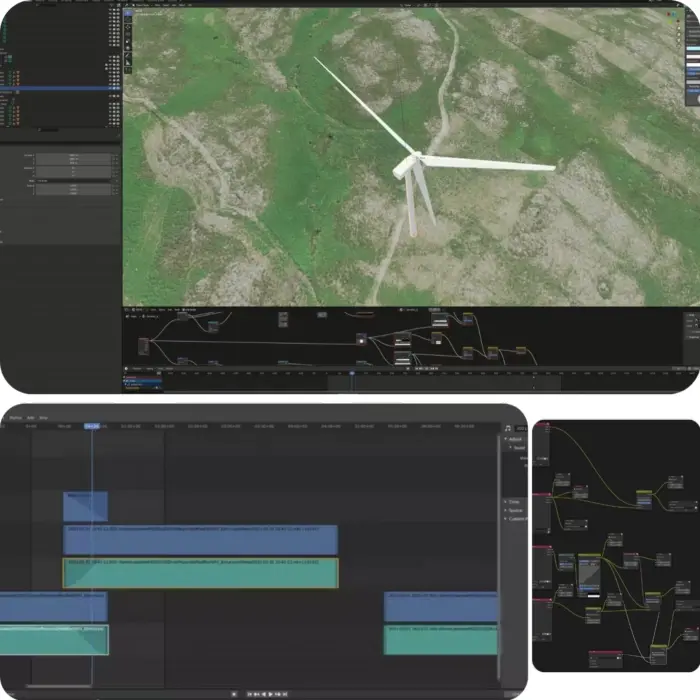The image size is (700, 700).
Task: Select the long blue video strip
Action: 200,540
